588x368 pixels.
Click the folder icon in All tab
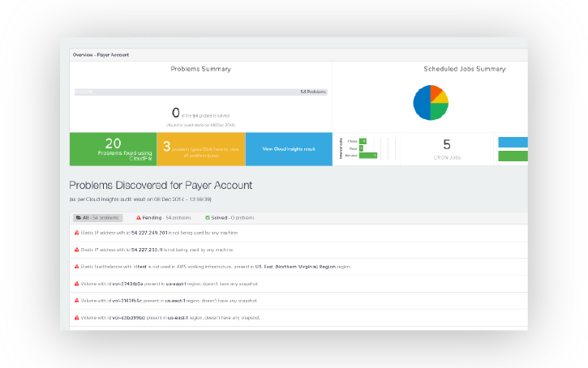pos(78,217)
